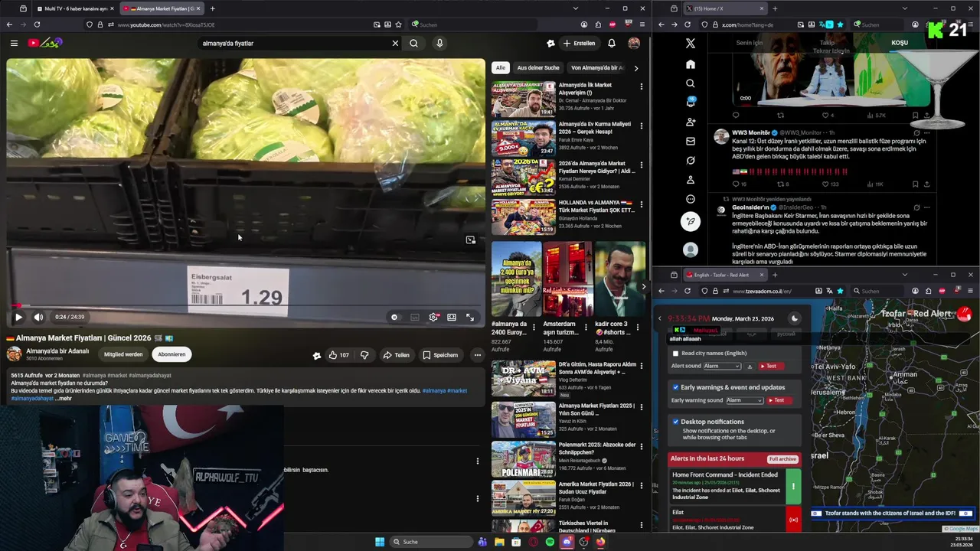Start YouTube voice search with microphone
980x551 pixels.
pos(439,43)
